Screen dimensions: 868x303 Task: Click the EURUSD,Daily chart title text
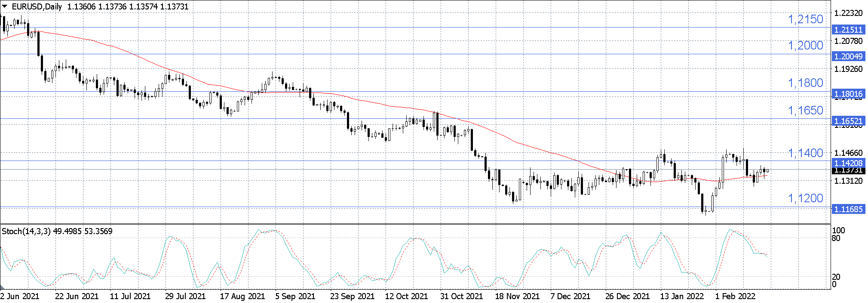pyautogui.click(x=37, y=6)
